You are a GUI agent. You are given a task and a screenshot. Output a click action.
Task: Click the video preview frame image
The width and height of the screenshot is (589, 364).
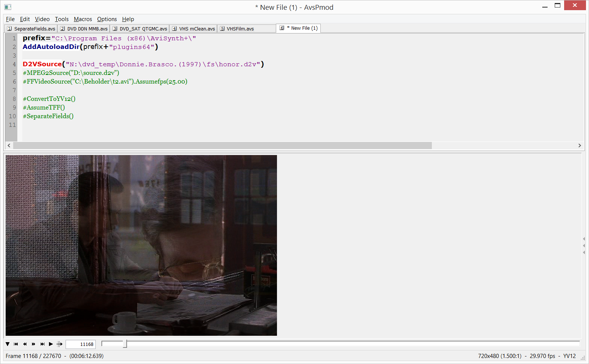click(141, 245)
